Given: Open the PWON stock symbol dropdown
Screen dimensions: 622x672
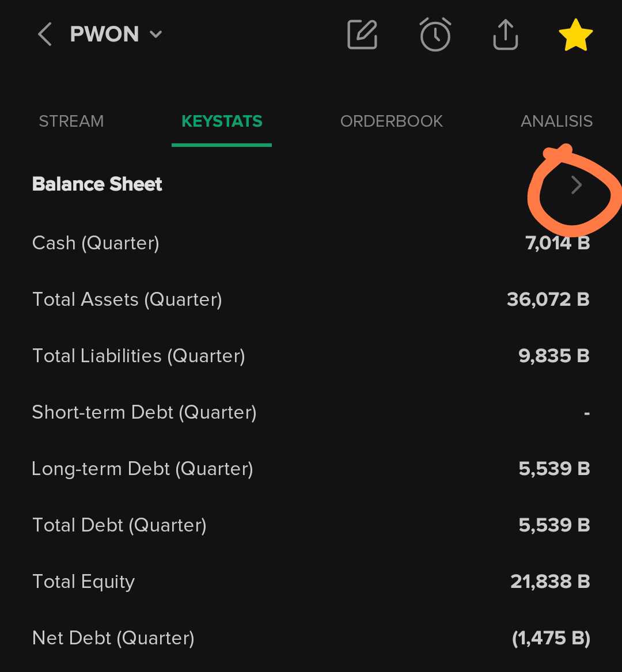Looking at the screenshot, I should pyautogui.click(x=115, y=35).
